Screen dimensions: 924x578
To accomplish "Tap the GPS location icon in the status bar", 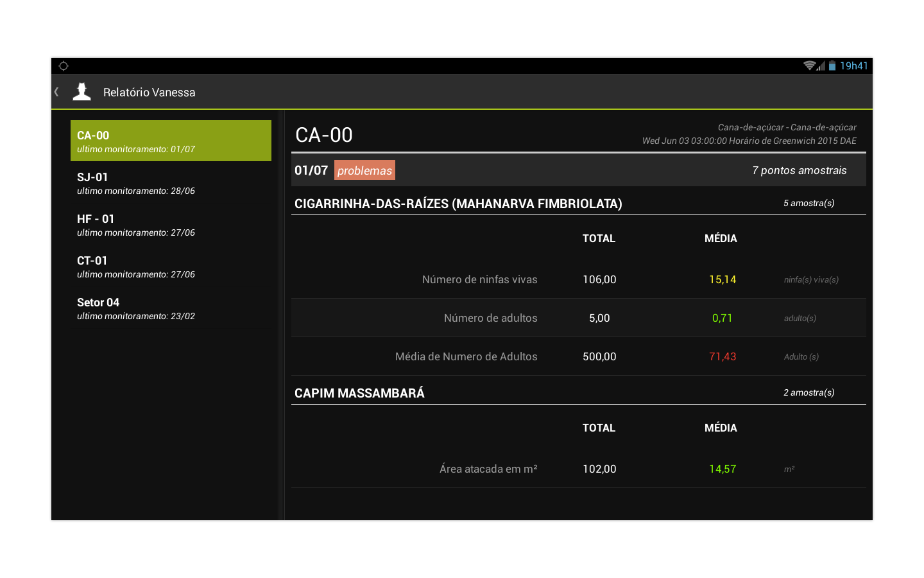I will point(64,66).
